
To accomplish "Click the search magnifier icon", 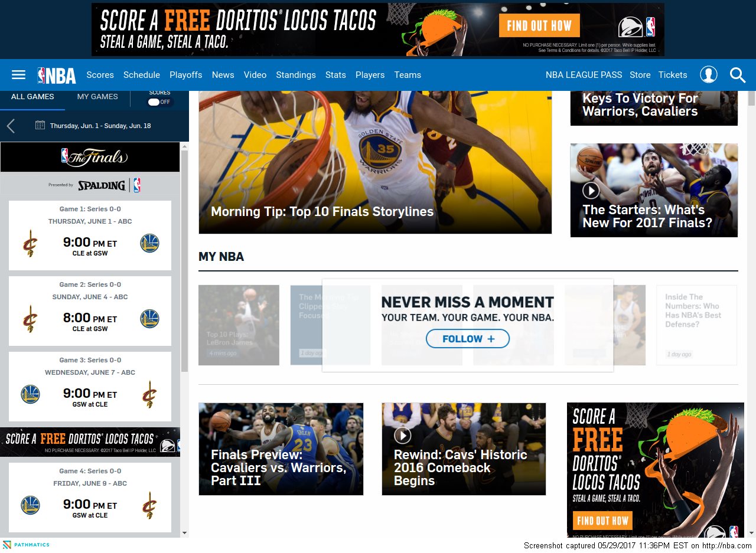I will [x=738, y=75].
